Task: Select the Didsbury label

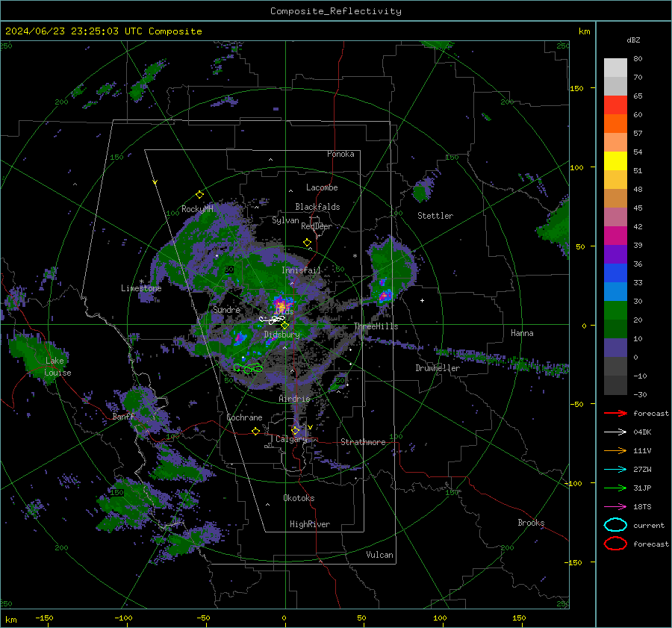Action: tap(281, 335)
